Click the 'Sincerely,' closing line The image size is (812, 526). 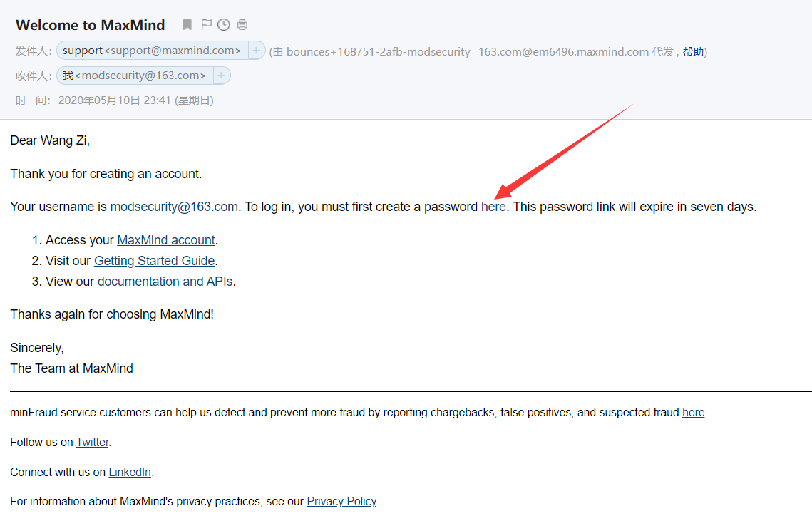click(37, 348)
